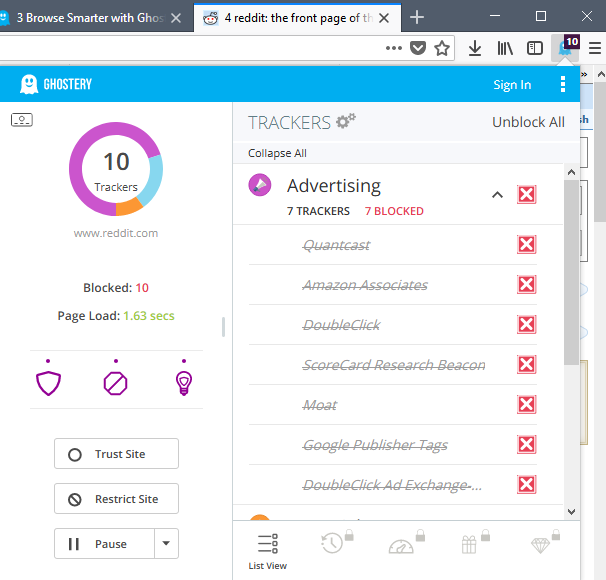
Task: Open tracker settings gear icon
Action: 345,122
